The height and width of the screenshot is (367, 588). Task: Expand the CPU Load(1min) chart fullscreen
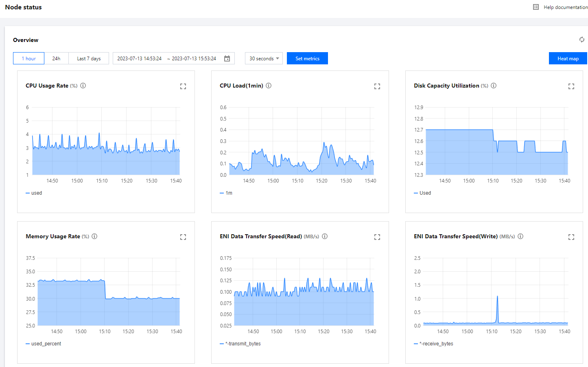tap(377, 86)
